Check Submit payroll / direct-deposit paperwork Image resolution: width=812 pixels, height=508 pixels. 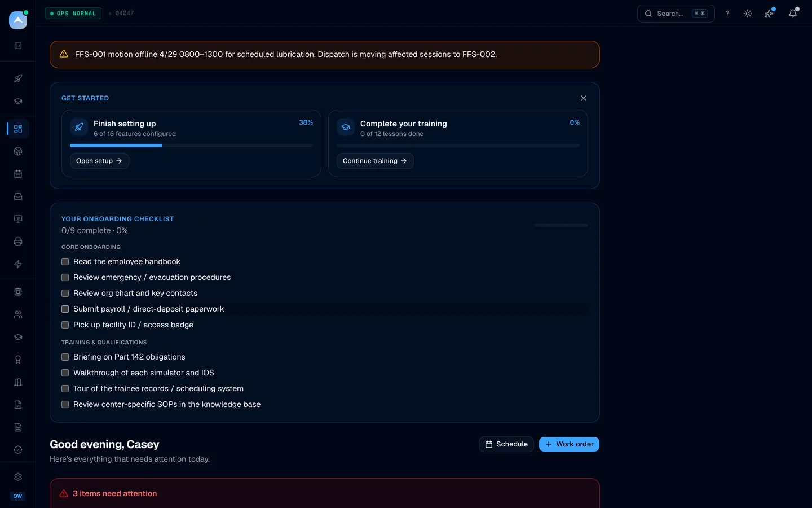65,309
